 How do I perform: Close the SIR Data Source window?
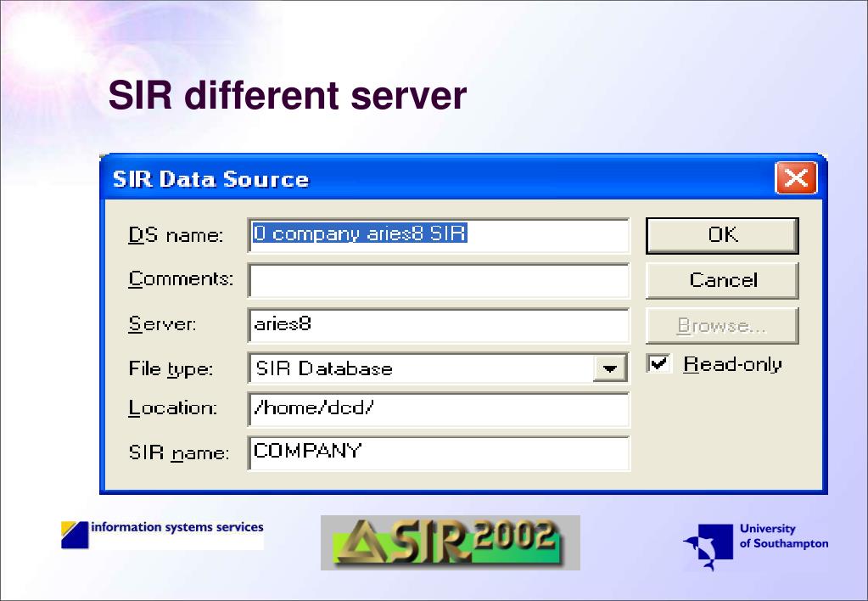pyautogui.click(x=796, y=178)
